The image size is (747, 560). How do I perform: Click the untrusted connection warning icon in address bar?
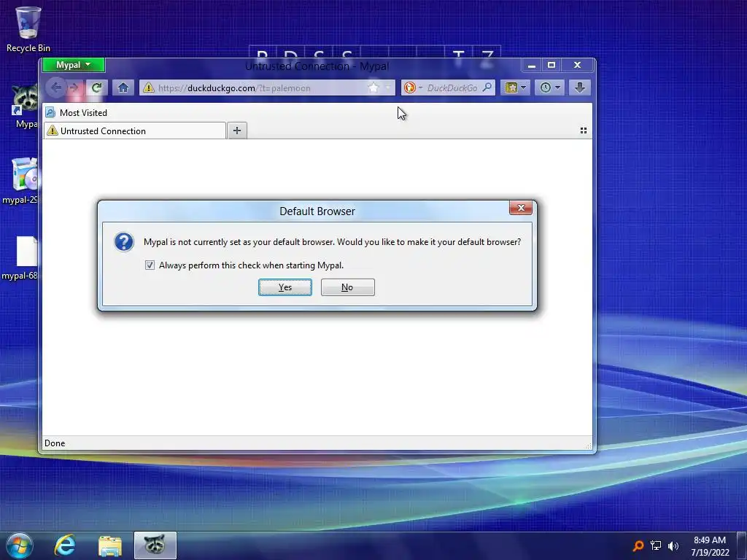[149, 87]
